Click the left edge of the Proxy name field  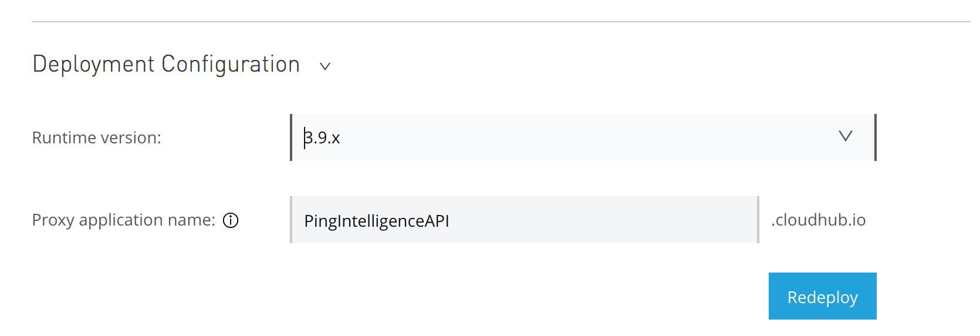pyautogui.click(x=292, y=220)
